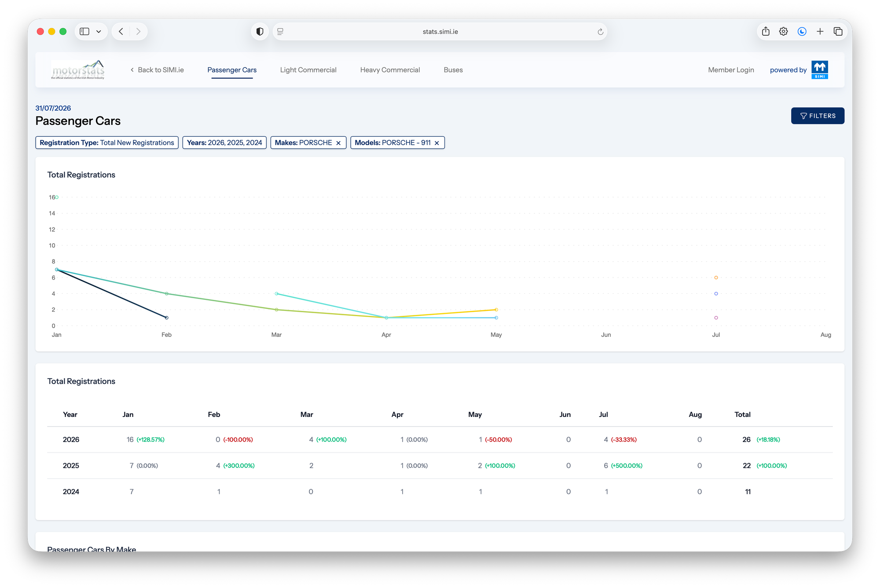Add a new tab with the plus icon
This screenshot has height=588, width=880.
click(820, 32)
